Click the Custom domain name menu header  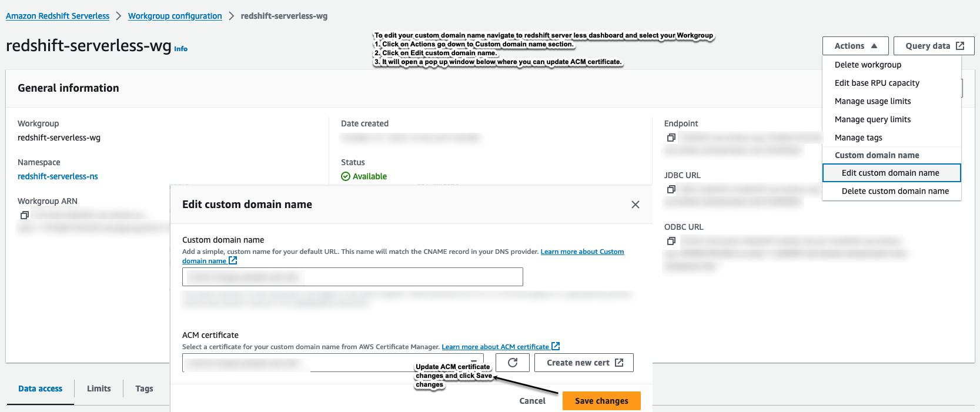click(x=877, y=155)
